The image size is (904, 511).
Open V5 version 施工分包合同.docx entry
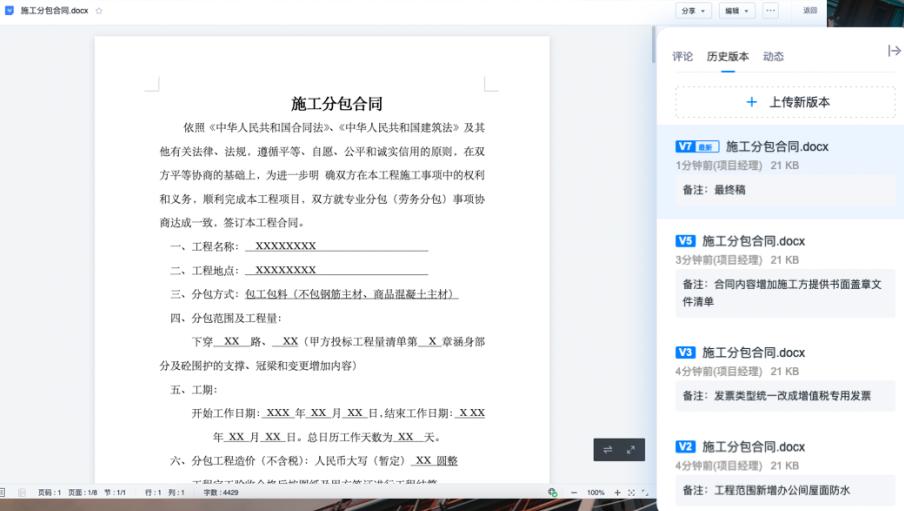(753, 241)
